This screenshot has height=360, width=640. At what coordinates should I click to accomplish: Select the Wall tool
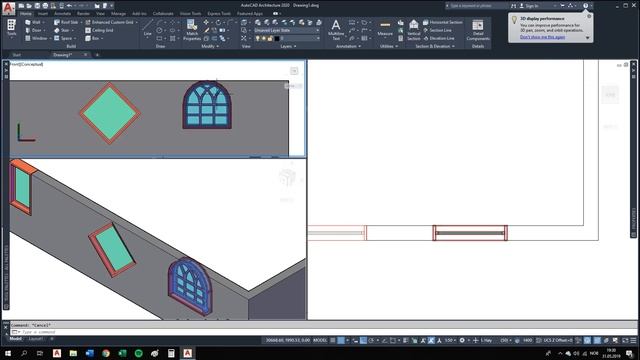[33, 22]
